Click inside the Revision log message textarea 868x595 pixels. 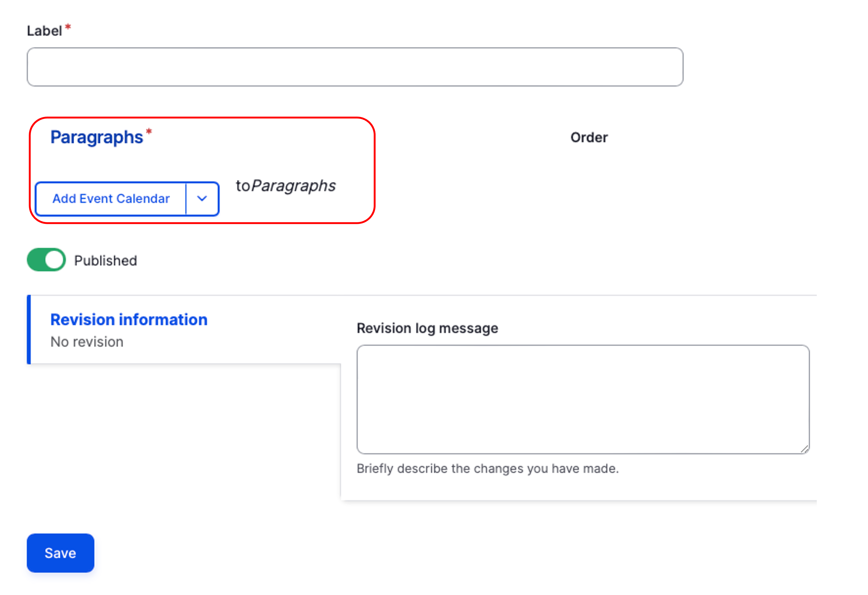(x=583, y=399)
